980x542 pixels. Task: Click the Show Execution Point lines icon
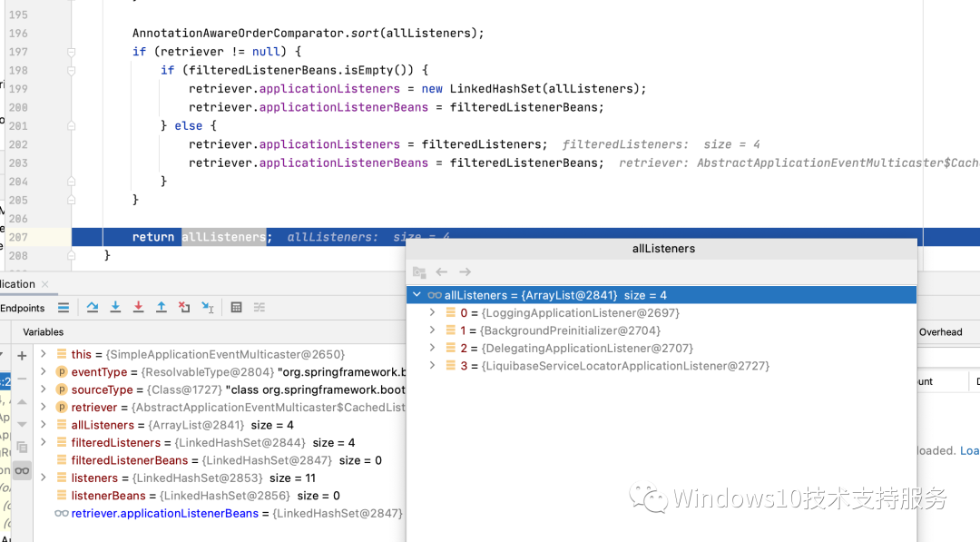64,307
